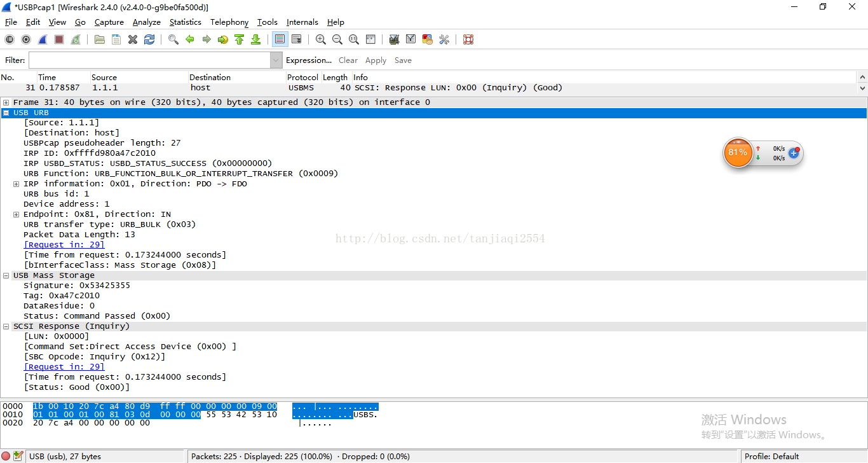
Task: Focus the display filter input field
Action: (x=149, y=60)
